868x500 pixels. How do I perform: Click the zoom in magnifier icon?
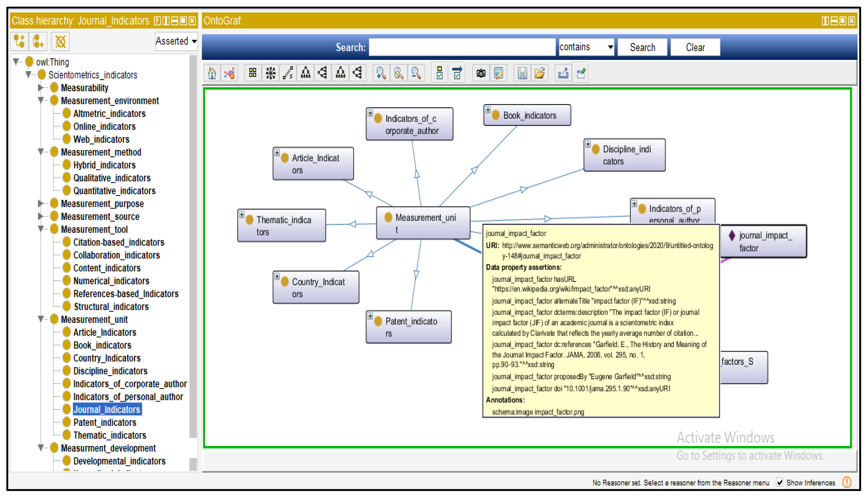[x=381, y=73]
